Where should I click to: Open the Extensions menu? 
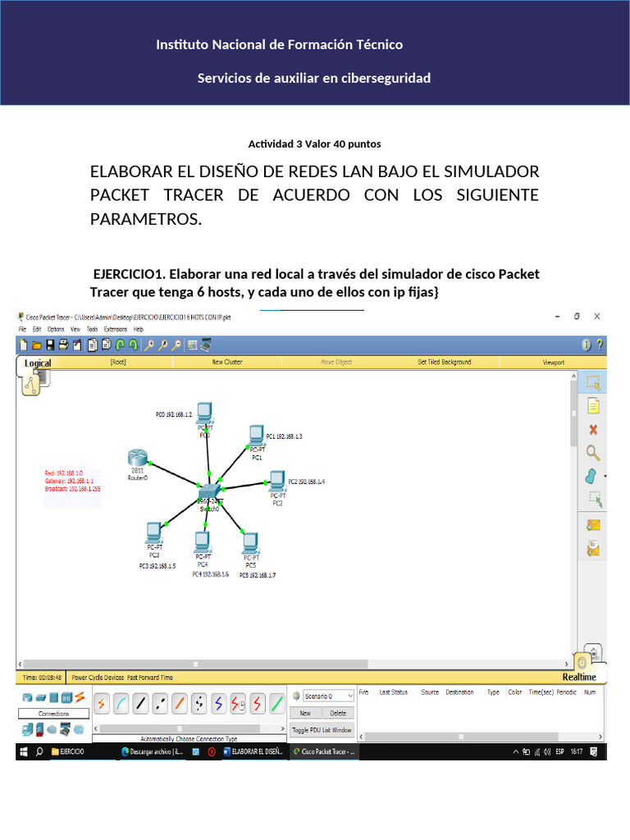(x=115, y=330)
